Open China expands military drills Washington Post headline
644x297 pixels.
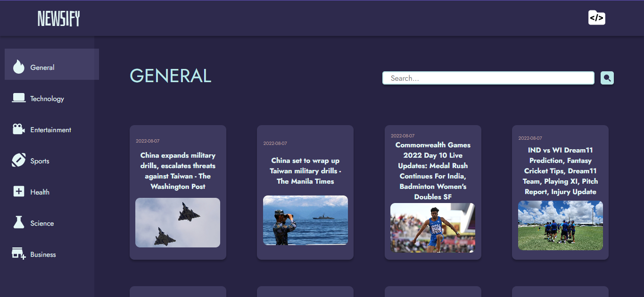click(178, 171)
